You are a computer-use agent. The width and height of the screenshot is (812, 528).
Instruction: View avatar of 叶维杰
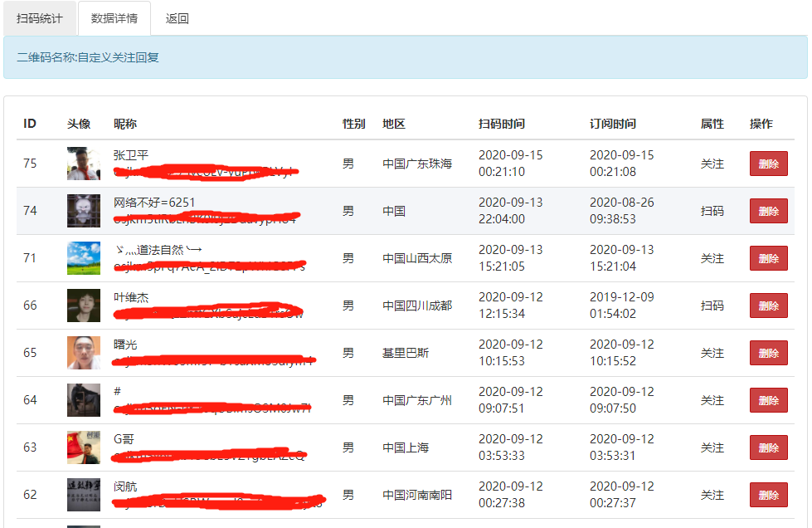(84, 306)
